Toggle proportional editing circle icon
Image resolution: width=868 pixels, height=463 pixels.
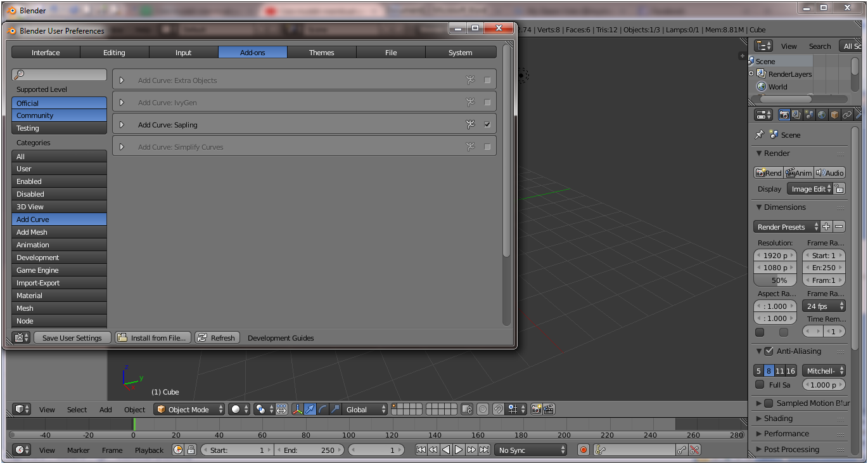pyautogui.click(x=483, y=409)
